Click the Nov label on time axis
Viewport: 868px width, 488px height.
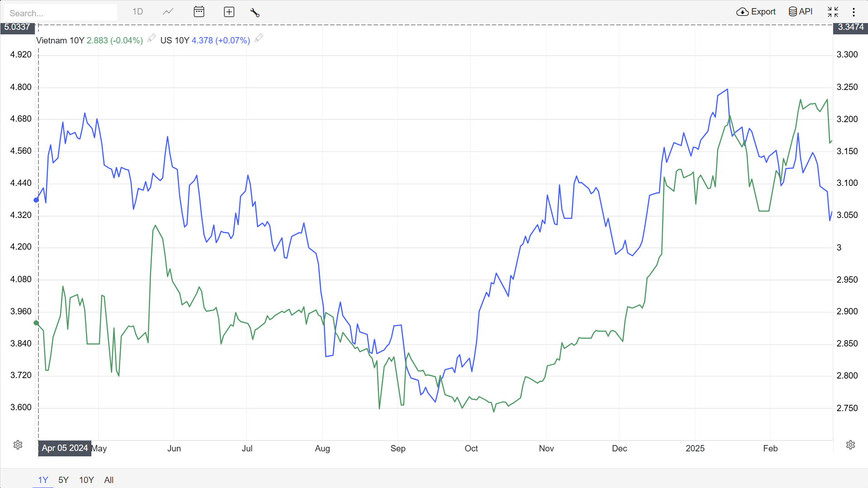click(x=546, y=448)
